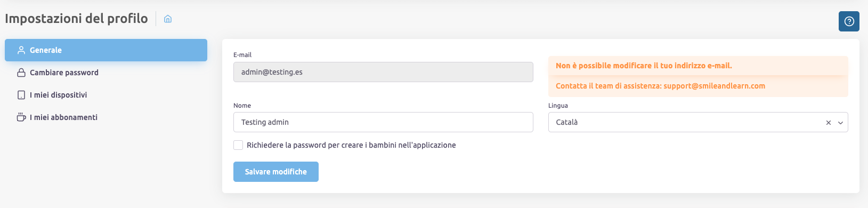This screenshot has height=208, width=868.
Task: Click the 'Non è possibile modificare' warning
Action: point(644,66)
